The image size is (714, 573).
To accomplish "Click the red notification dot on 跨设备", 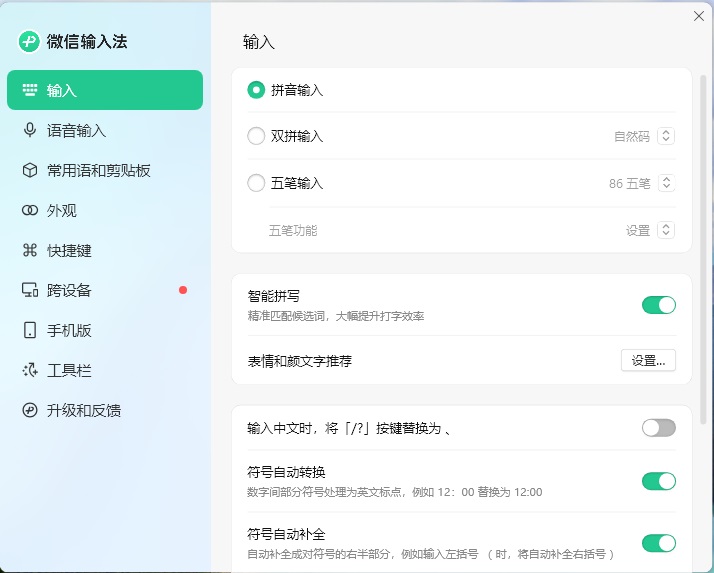I will click(x=183, y=290).
